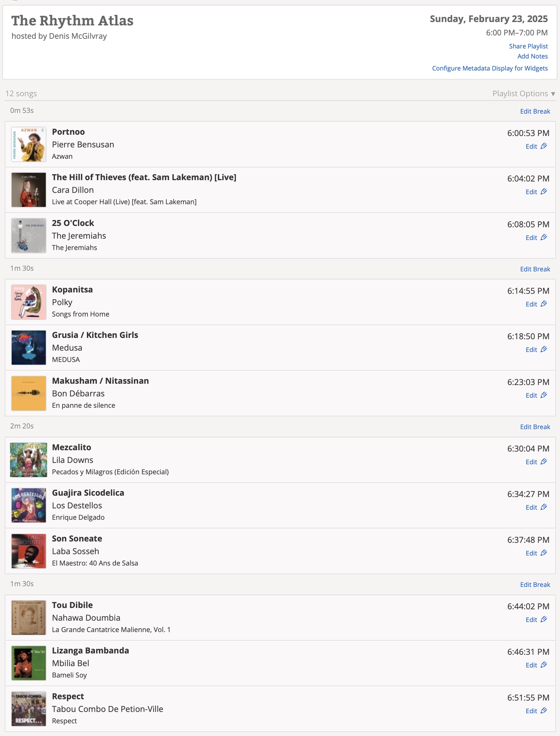Edit the 0m 53s break
The image size is (560, 736).
tap(535, 111)
